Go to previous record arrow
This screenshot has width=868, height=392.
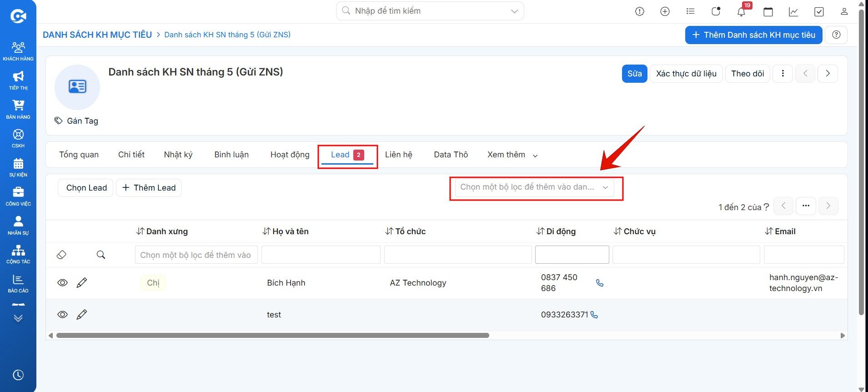coord(805,74)
